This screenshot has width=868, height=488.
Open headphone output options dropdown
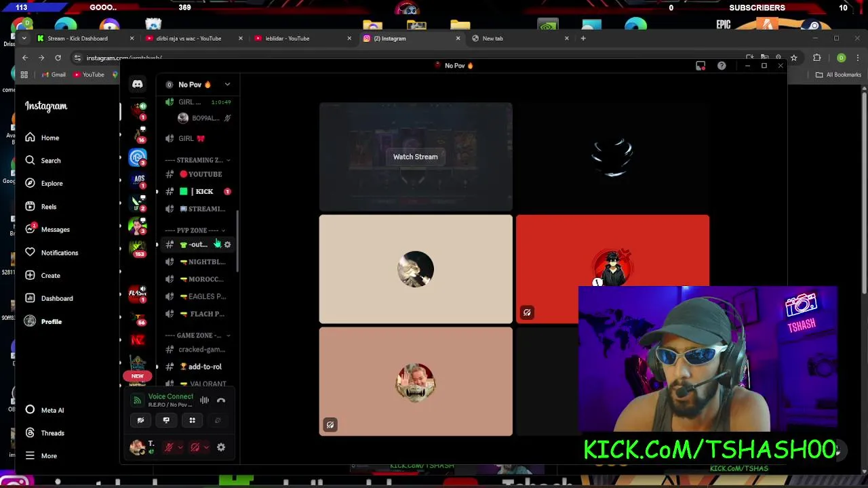[x=206, y=447]
